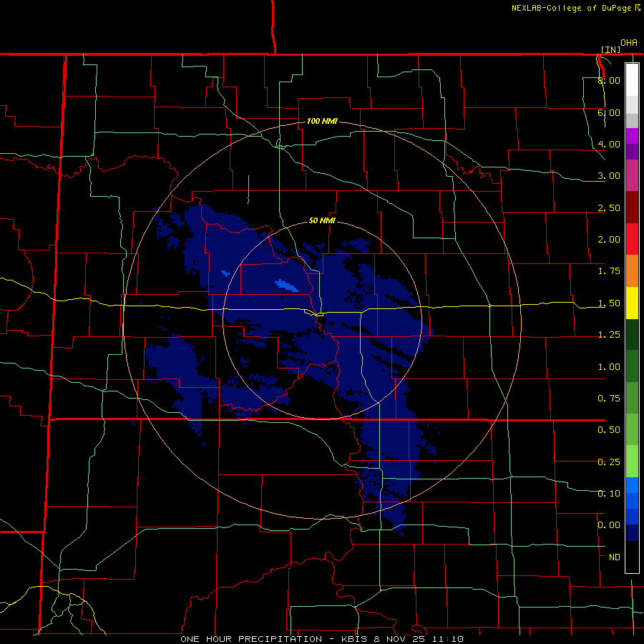Click the 2.50 legend value
644x644 pixels.
[x=609, y=208]
